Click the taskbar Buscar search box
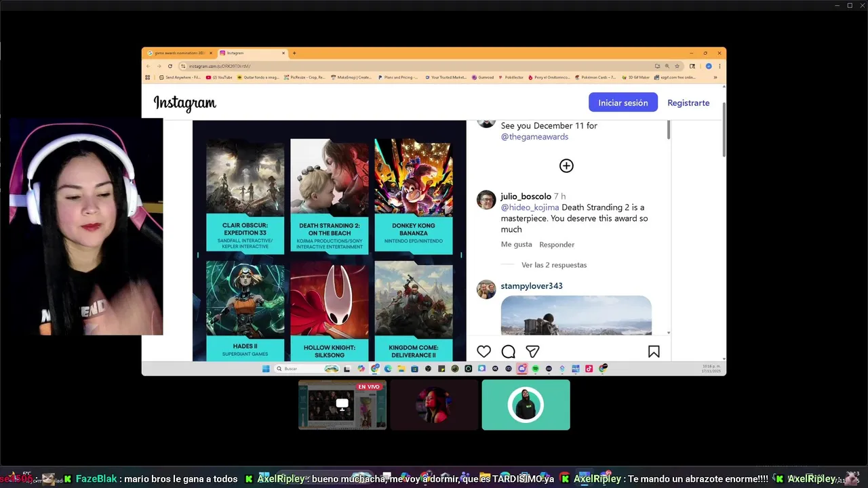 tap(307, 369)
